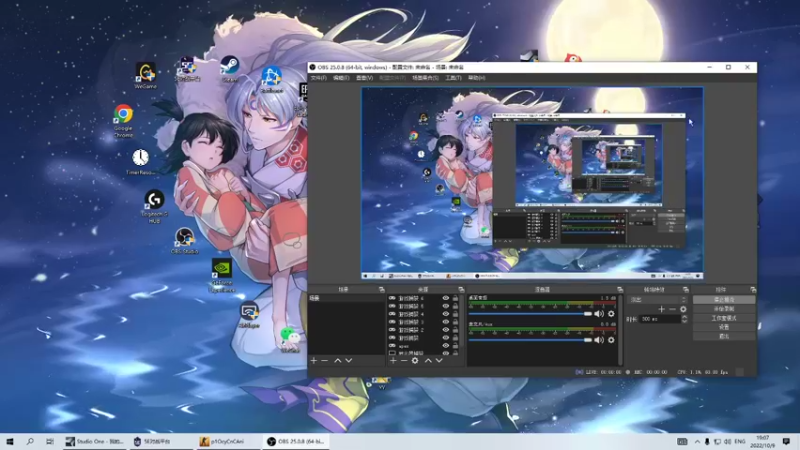Open transition properties gear icon
The image size is (800, 450).
(x=683, y=309)
